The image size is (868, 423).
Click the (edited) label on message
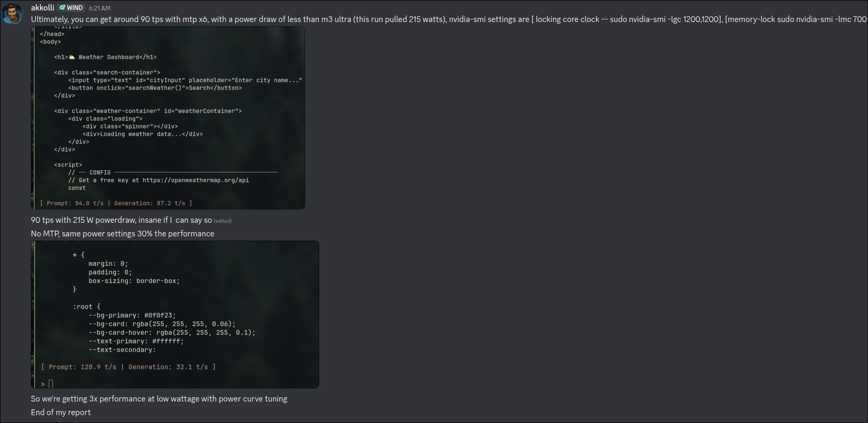point(223,221)
